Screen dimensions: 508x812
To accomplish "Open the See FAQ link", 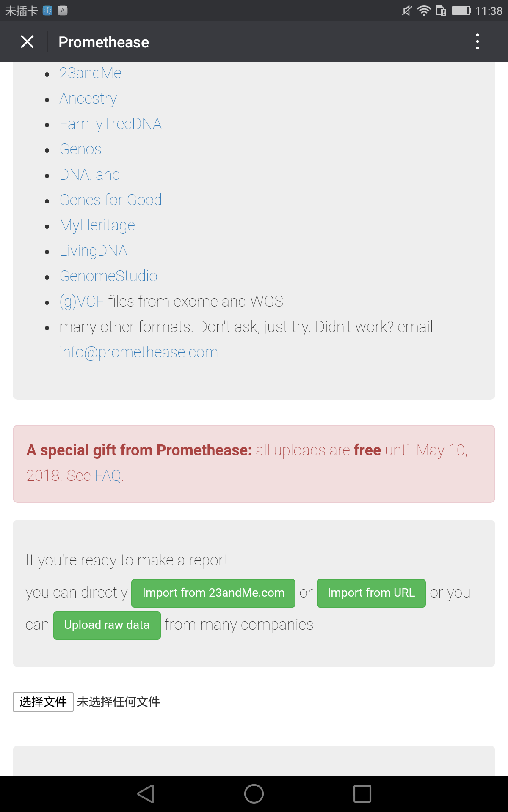I will click(95, 476).
